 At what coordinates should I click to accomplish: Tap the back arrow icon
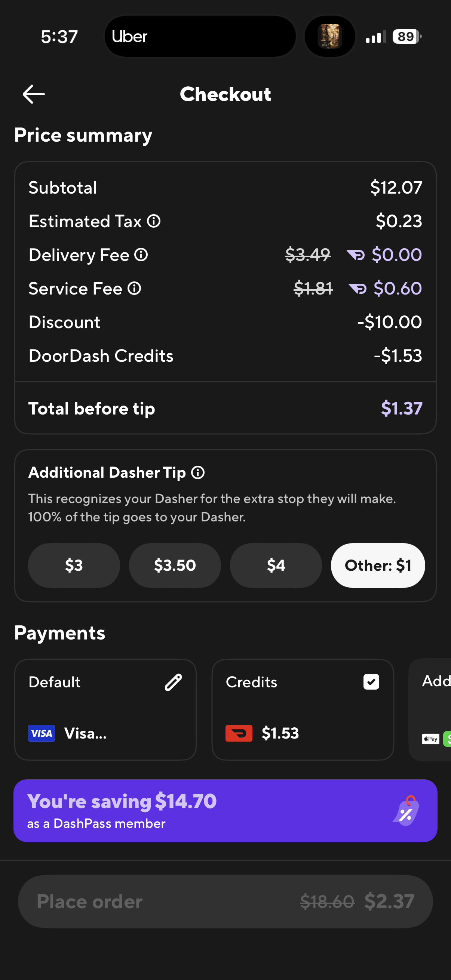34,94
